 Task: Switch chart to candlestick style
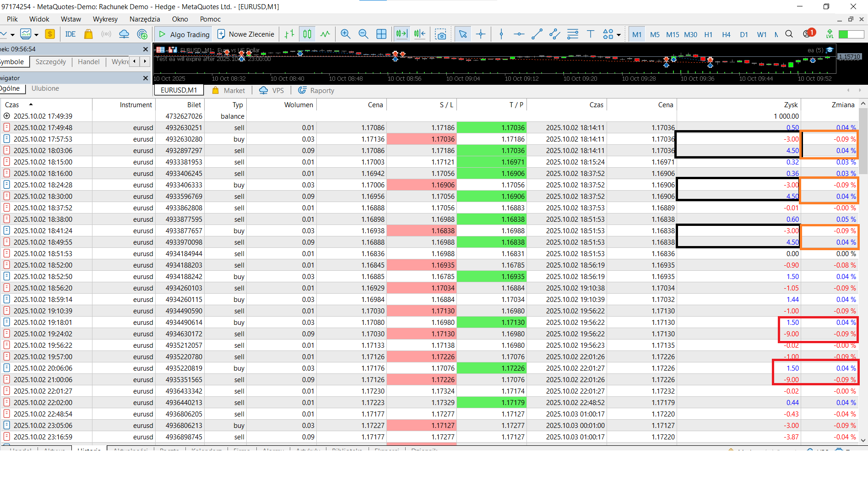[307, 34]
